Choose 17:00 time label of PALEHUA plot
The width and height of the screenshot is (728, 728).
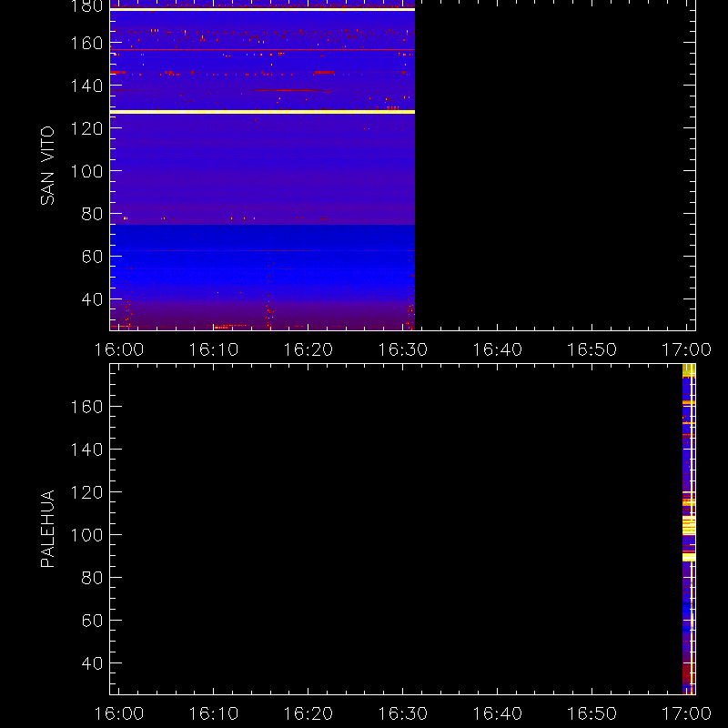686,713
